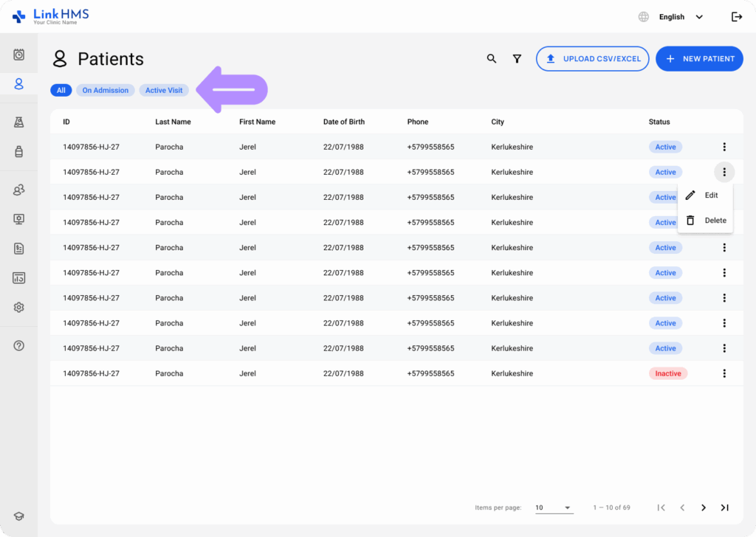Open search with the magnifier icon
The height and width of the screenshot is (537, 756).
[492, 58]
